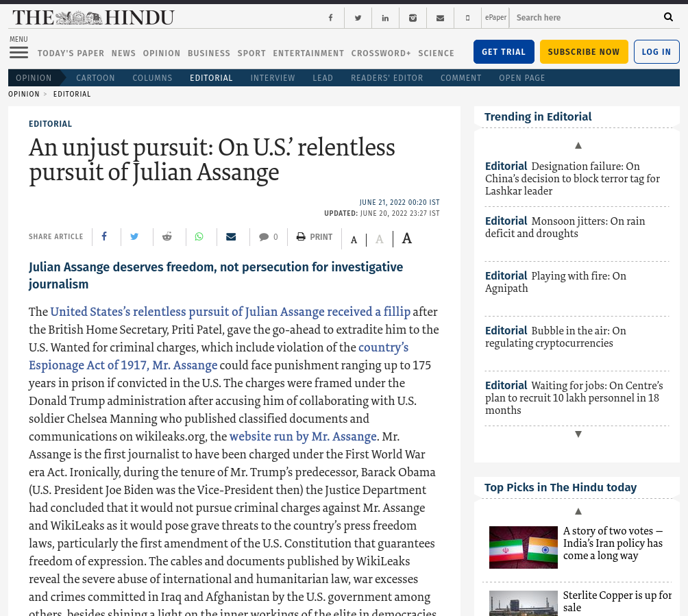Viewport: 688px width, 616px height.
Task: Share article on Reddit
Action: coord(167,236)
